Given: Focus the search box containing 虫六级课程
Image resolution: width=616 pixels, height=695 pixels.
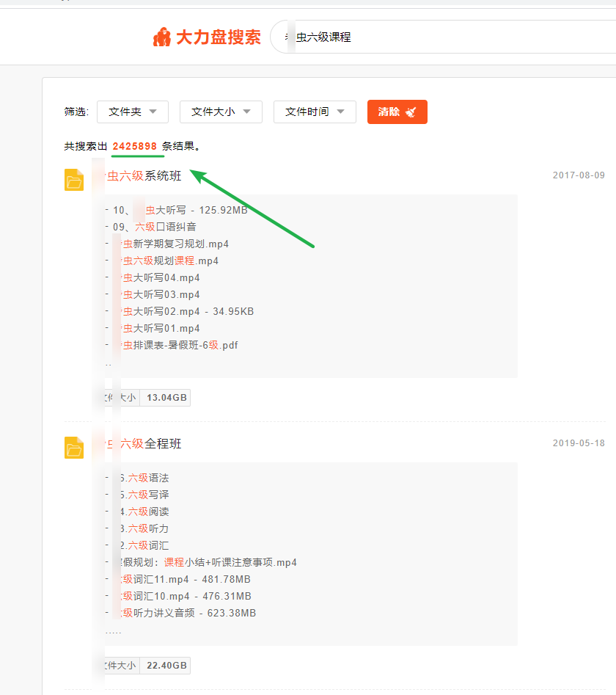Looking at the screenshot, I should pos(443,37).
